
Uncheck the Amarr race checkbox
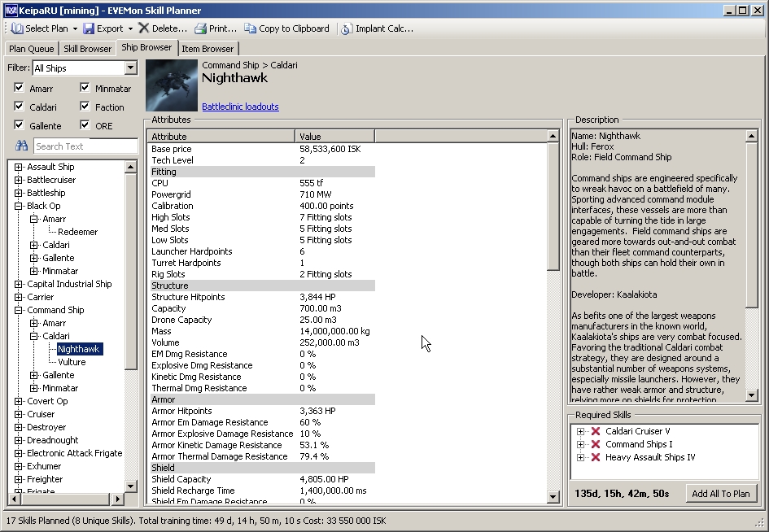[x=20, y=88]
